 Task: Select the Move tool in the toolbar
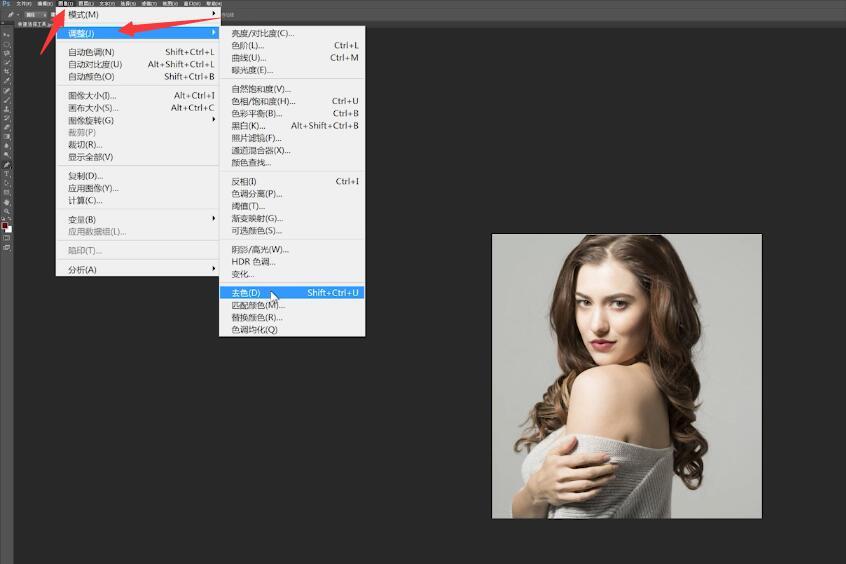point(7,35)
